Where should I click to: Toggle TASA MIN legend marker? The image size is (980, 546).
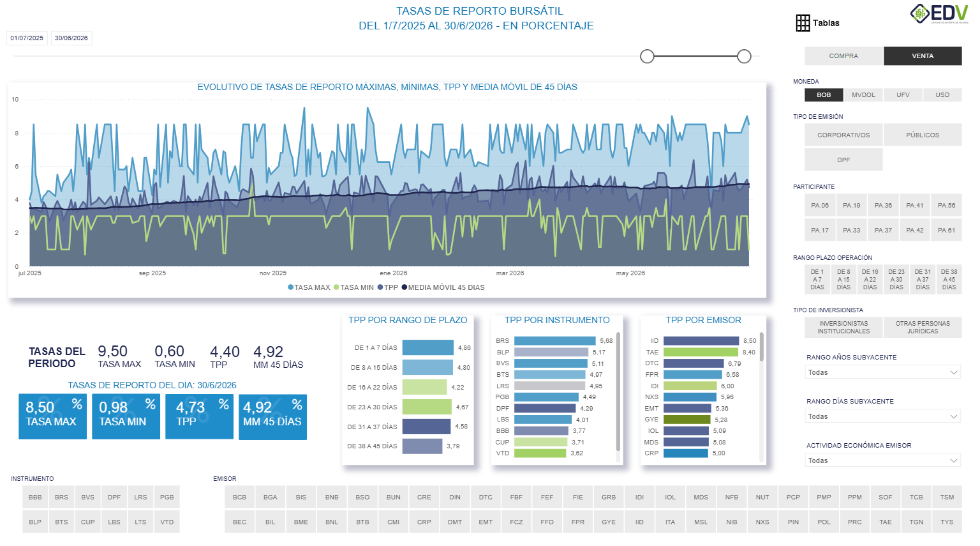point(336,287)
